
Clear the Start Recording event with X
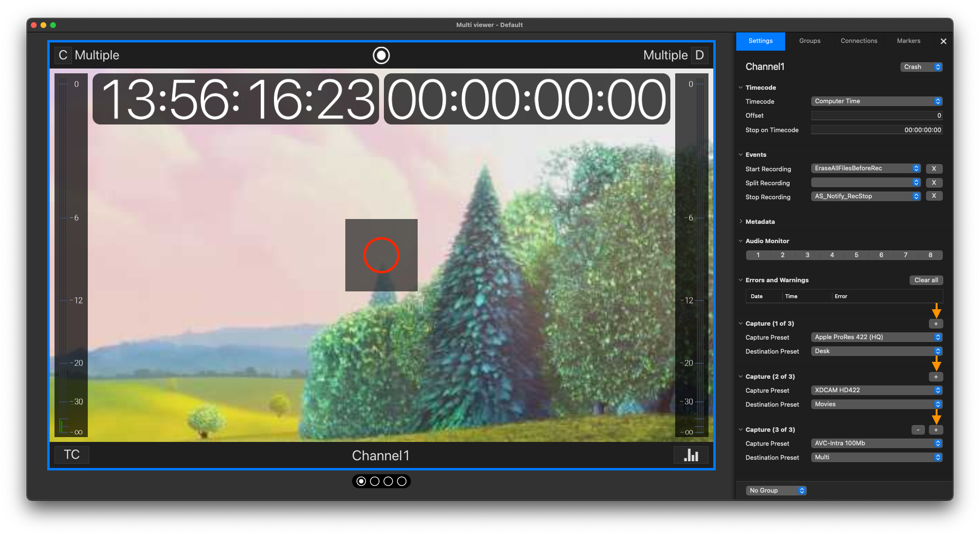pyautogui.click(x=934, y=169)
